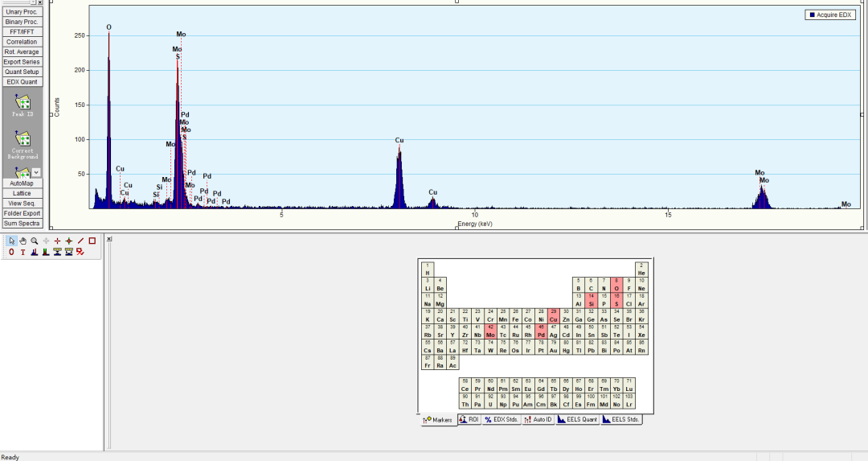Switch to the EDX Stds. tab
The image size is (868, 461).
point(502,419)
